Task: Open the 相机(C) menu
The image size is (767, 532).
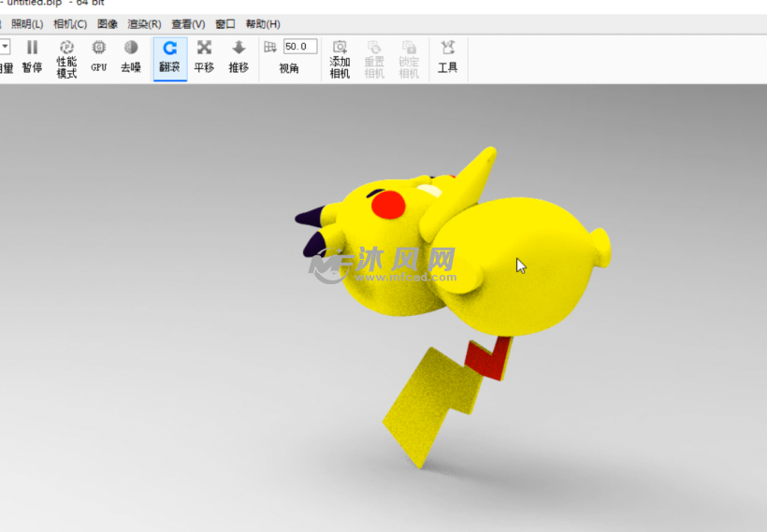Action: pyautogui.click(x=70, y=24)
